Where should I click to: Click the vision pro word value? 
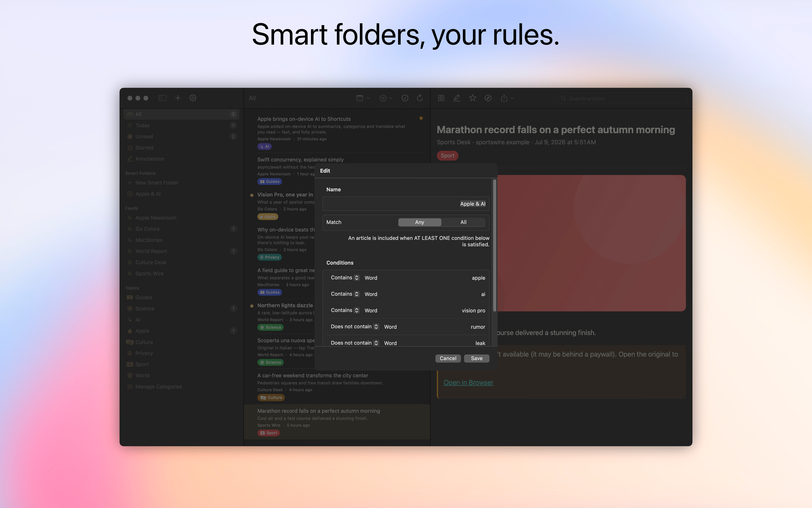[x=473, y=310]
